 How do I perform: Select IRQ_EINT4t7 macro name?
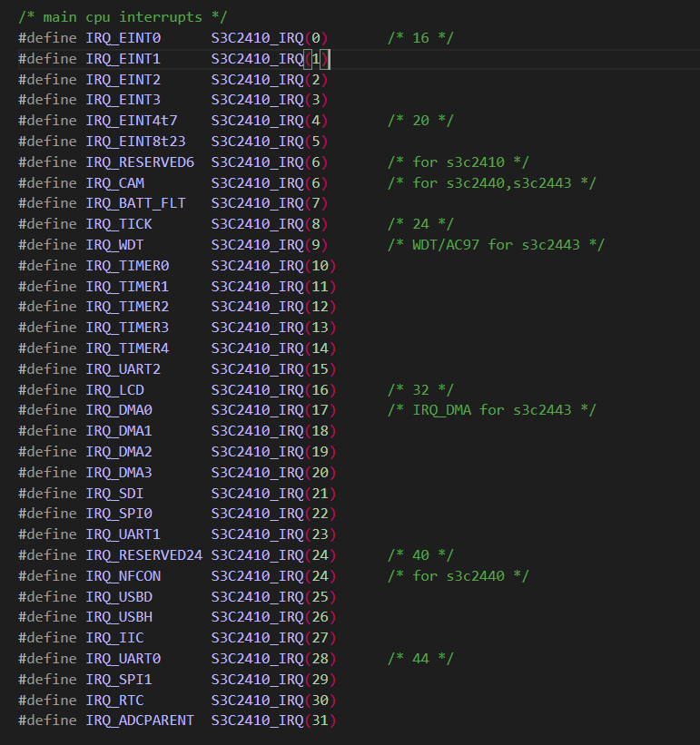pyautogui.click(x=132, y=121)
